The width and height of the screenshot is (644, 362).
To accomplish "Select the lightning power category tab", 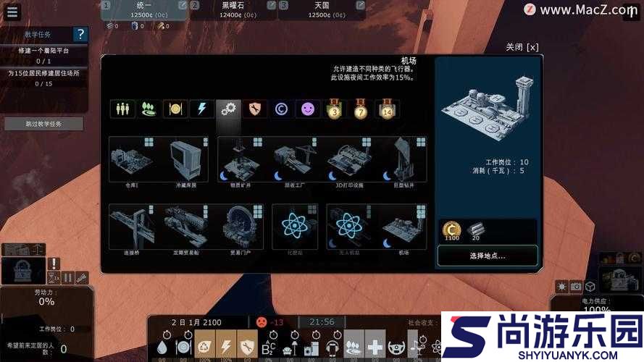I will click(x=201, y=109).
